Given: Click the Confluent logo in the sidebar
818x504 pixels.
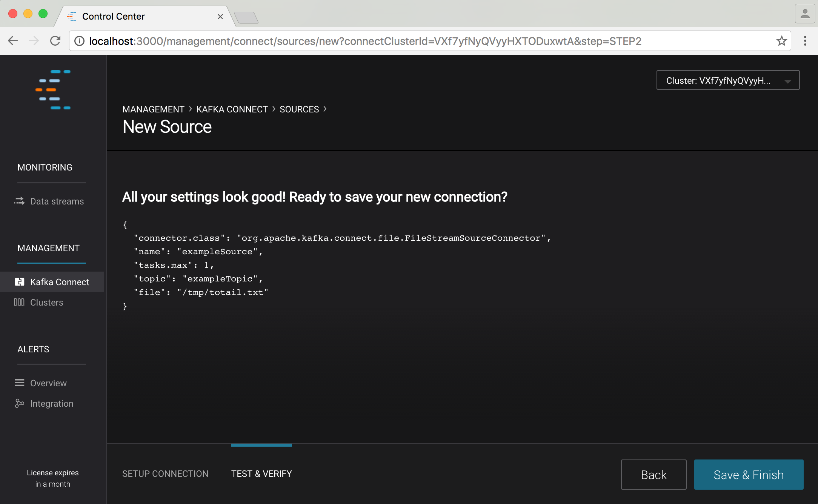Looking at the screenshot, I should (x=53, y=90).
